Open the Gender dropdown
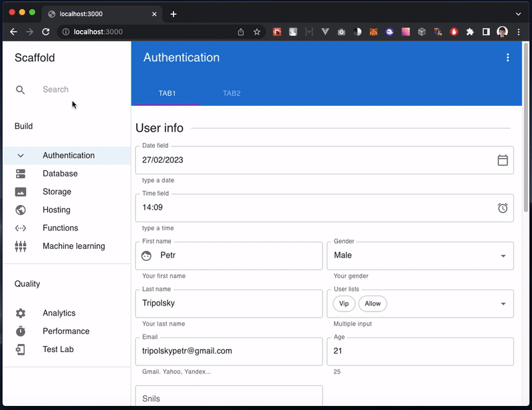Screen dimensions: 532x410 point(420,256)
